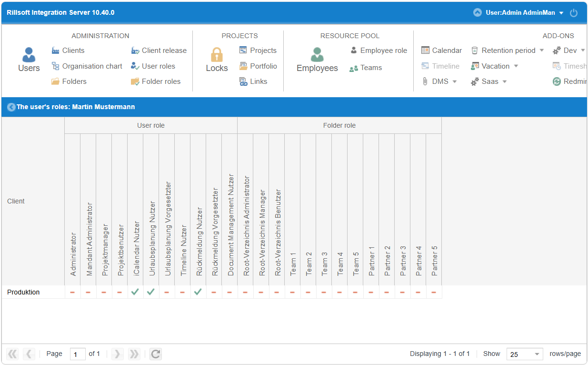
Task: Expand the Retention period dropdown
Action: pyautogui.click(x=541, y=51)
